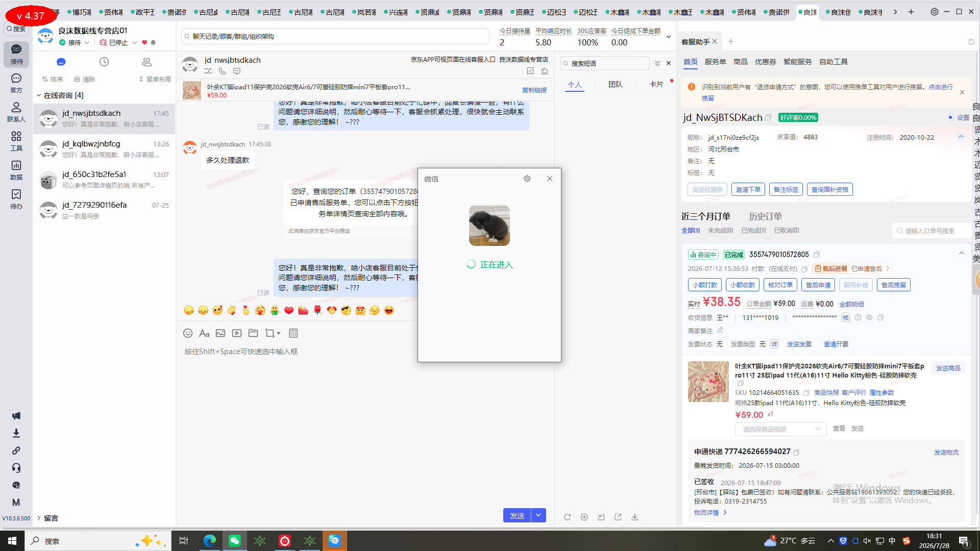Screen dimensions: 980x551
Task: Toggle the muted volume icon in the system tray
Action: tap(867, 541)
